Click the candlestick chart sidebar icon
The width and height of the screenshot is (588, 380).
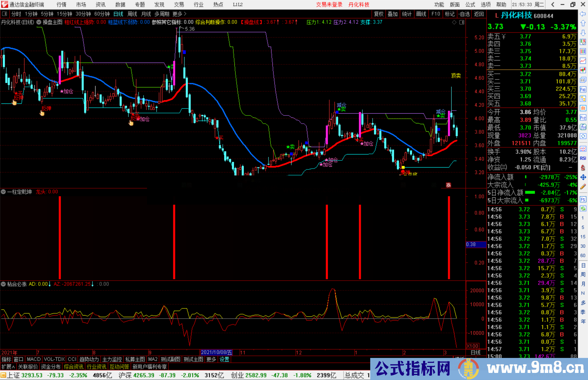(x=583, y=70)
